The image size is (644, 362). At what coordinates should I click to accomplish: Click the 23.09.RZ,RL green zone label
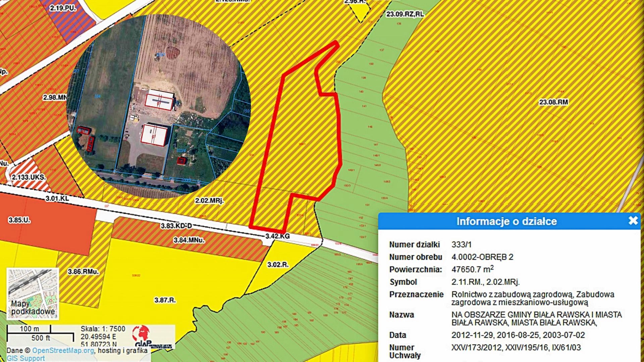point(405,14)
